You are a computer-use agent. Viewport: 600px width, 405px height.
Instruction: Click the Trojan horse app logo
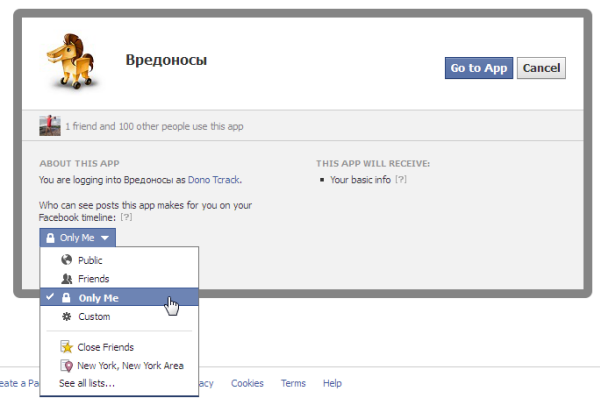click(x=71, y=61)
